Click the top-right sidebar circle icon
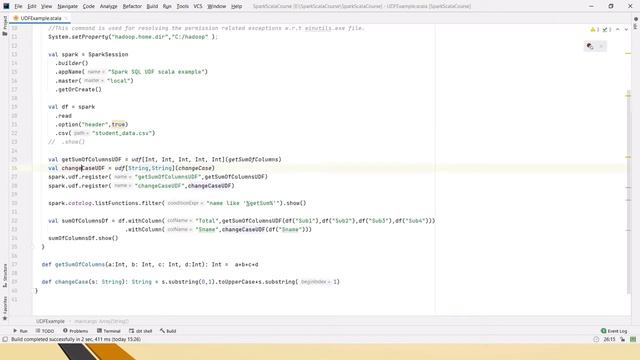The image size is (640, 360). pos(636,19)
